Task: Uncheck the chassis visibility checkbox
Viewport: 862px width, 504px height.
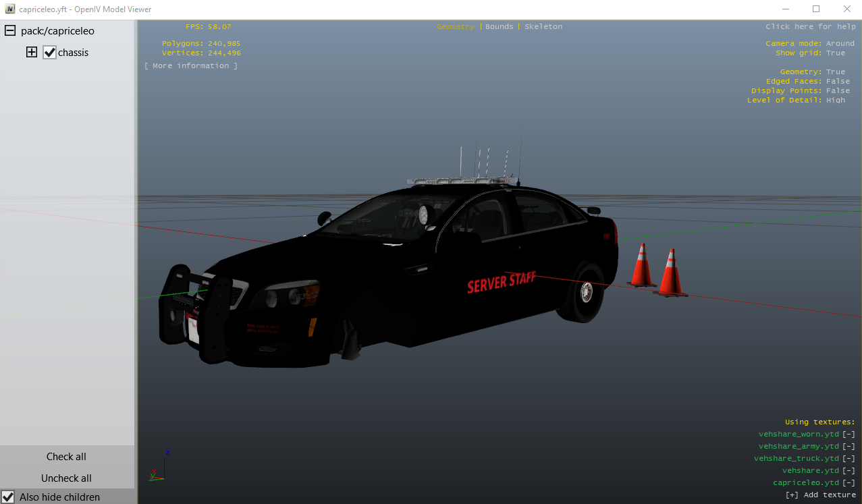Action: [49, 53]
